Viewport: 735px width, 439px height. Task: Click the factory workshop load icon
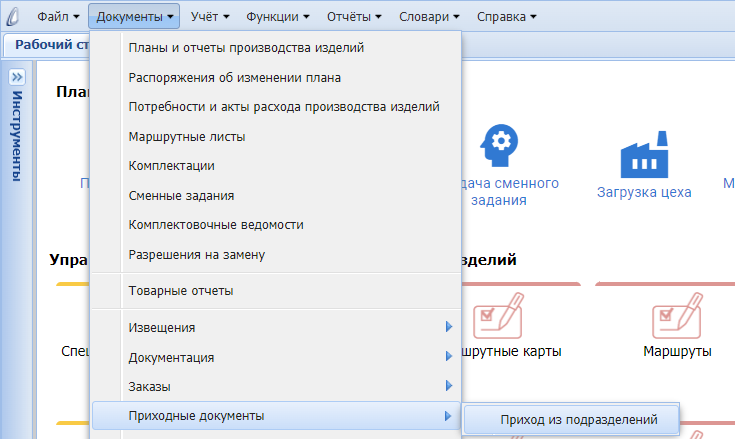tap(644, 153)
